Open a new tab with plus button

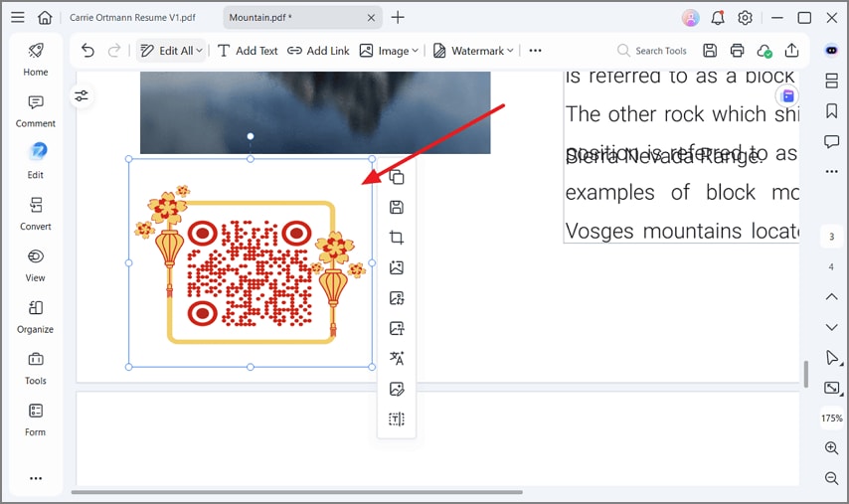point(398,17)
